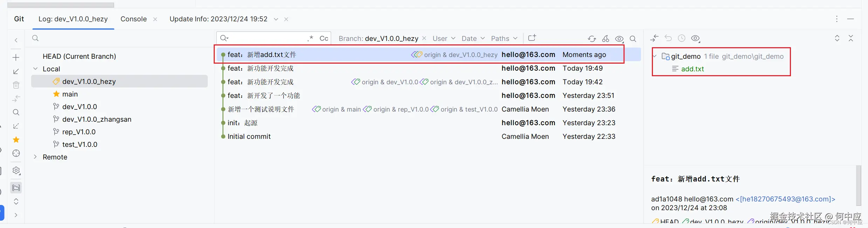The image size is (868, 228).
Task: Open the Paths filter dropdown
Action: pyautogui.click(x=504, y=38)
